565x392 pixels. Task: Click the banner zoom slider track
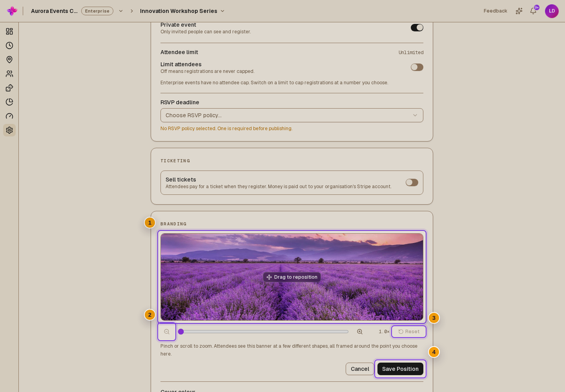pyautogui.click(x=263, y=332)
